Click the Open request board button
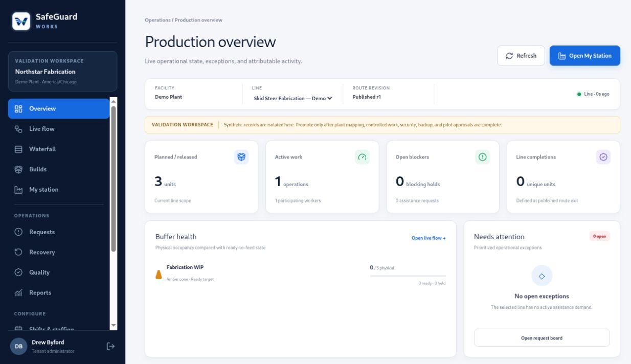631x364 pixels. 542,338
